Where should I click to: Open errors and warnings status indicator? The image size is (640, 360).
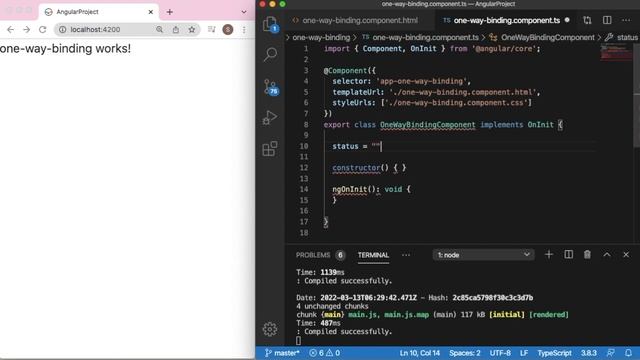click(x=325, y=353)
